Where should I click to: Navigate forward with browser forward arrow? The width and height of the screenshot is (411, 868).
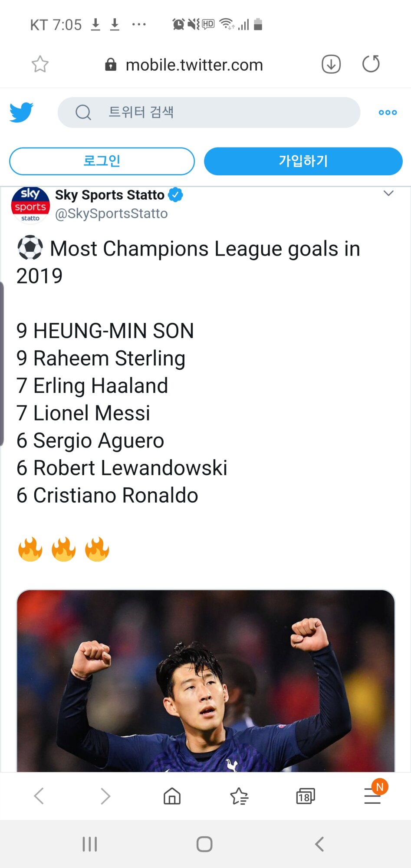(x=105, y=796)
